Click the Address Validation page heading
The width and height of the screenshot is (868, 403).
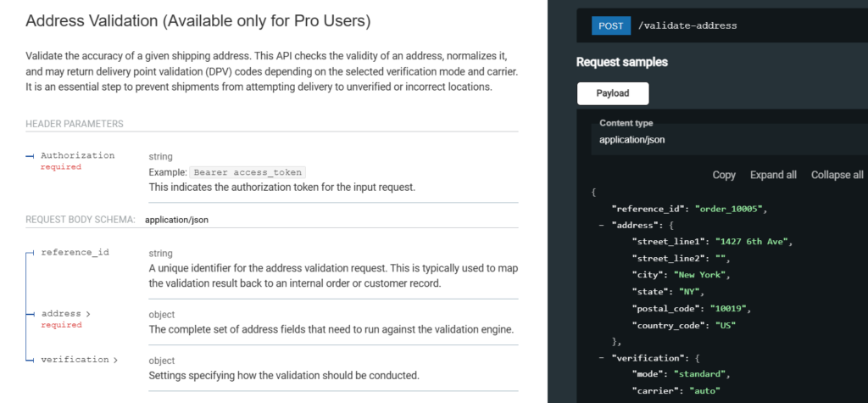tap(198, 21)
